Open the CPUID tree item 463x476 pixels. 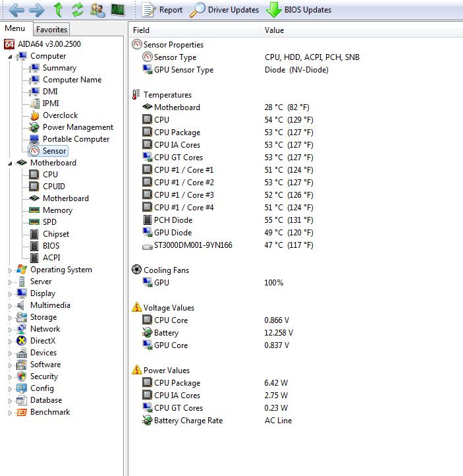[53, 187]
